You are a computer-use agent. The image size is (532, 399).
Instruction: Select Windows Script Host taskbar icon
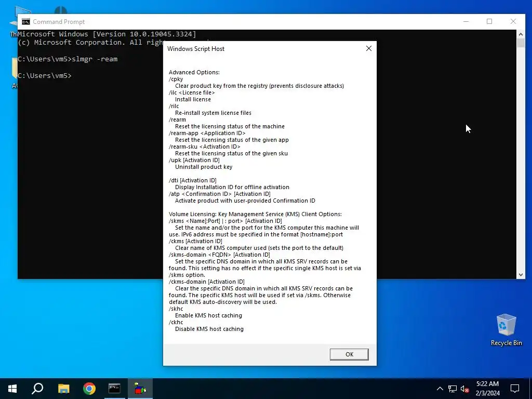point(140,389)
